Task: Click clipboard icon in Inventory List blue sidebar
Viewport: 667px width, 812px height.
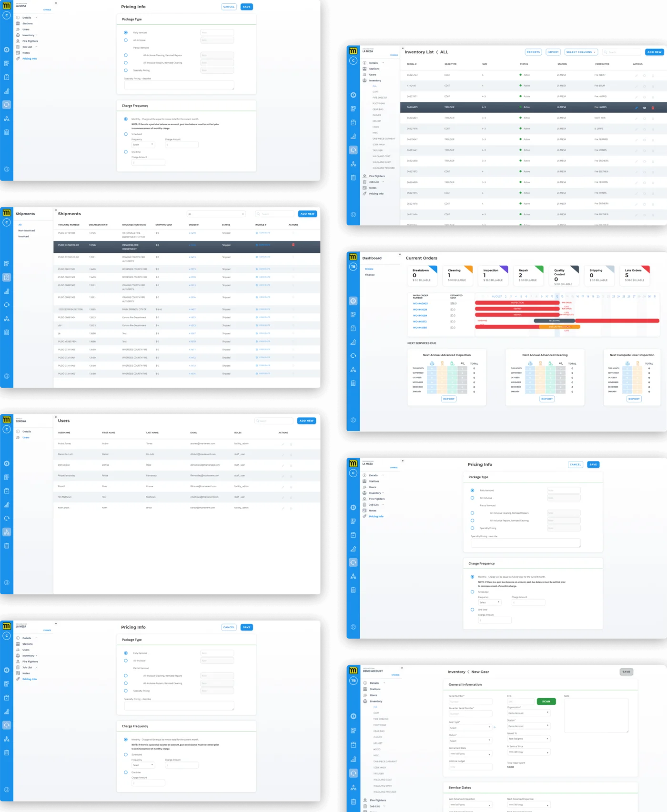Action: pyautogui.click(x=353, y=178)
